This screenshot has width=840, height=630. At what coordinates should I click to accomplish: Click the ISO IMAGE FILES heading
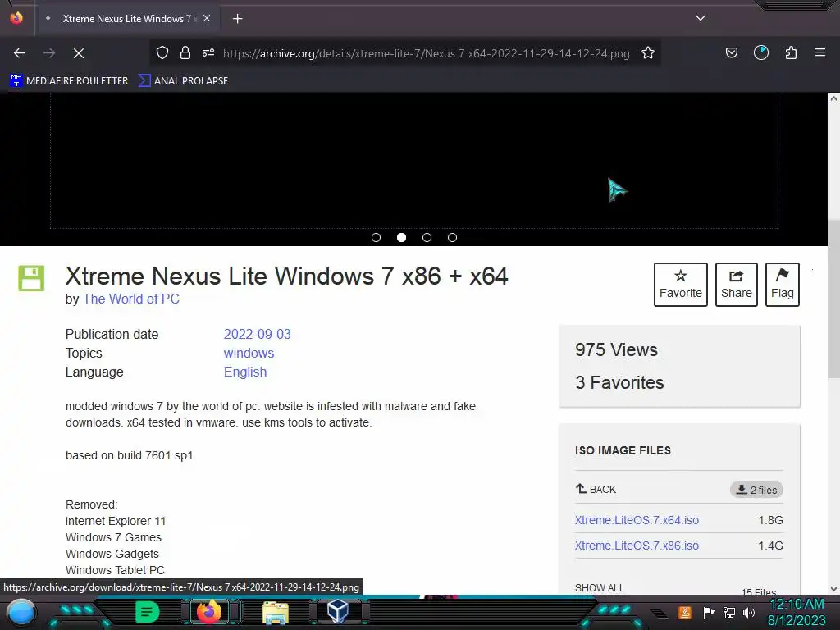pyautogui.click(x=623, y=450)
